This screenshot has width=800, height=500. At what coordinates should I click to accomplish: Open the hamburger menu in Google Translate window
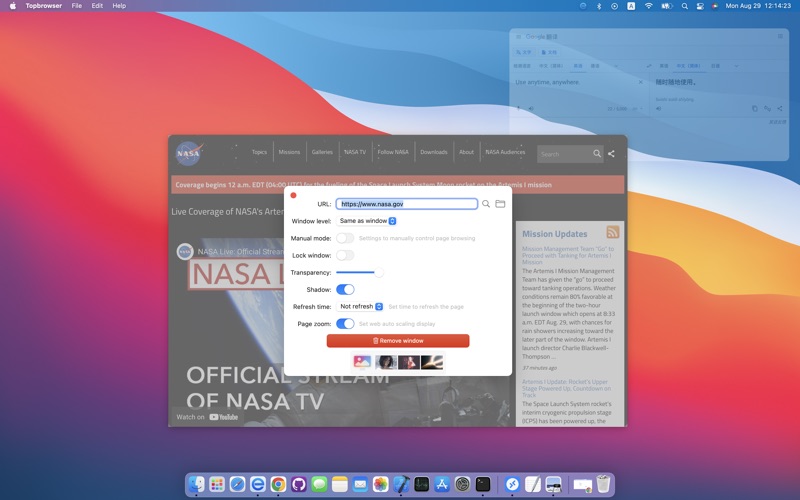tap(518, 37)
